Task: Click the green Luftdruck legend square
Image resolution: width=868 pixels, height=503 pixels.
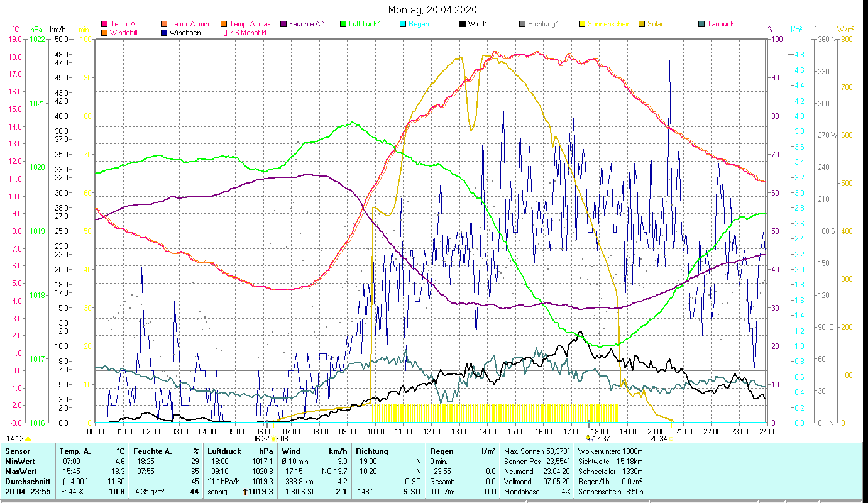Action: [343, 24]
